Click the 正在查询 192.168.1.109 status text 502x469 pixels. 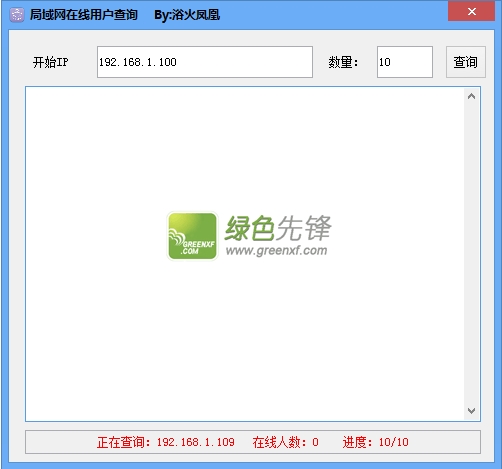[x=166, y=442]
